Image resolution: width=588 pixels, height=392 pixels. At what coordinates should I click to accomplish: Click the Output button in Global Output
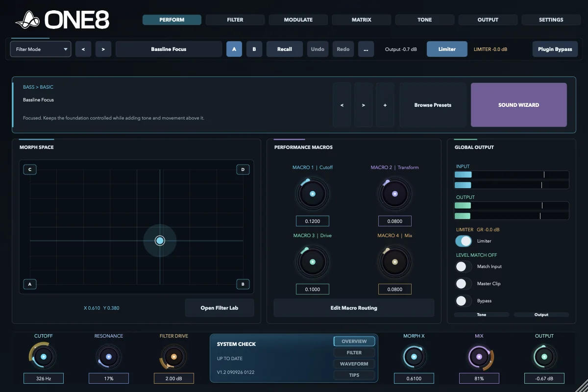tap(541, 315)
